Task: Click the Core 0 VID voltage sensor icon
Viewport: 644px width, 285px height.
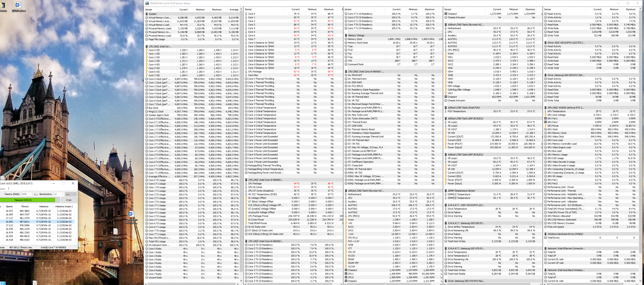Action: 147,50
